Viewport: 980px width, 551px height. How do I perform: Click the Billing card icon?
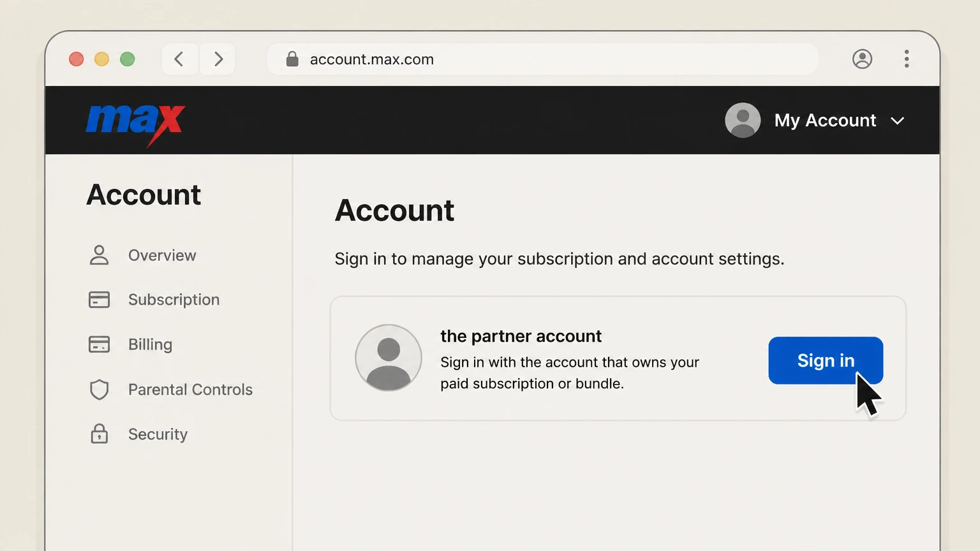(99, 344)
